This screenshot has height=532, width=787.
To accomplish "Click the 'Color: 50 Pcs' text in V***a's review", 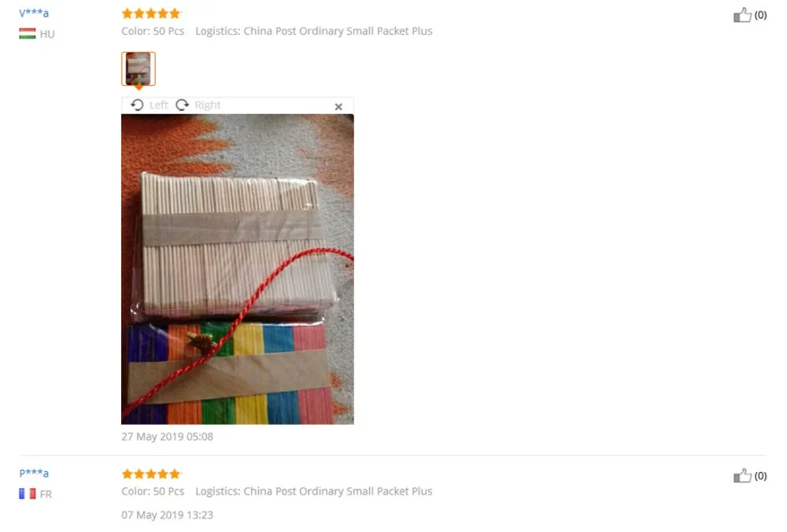I will coord(153,31).
